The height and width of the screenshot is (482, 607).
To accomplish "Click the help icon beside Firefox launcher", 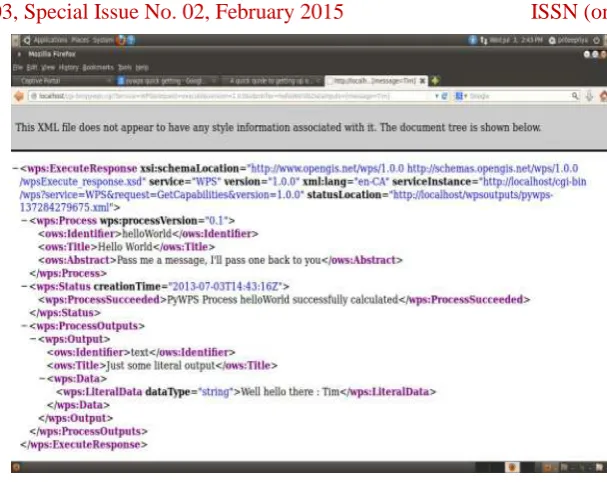I will 131,40.
